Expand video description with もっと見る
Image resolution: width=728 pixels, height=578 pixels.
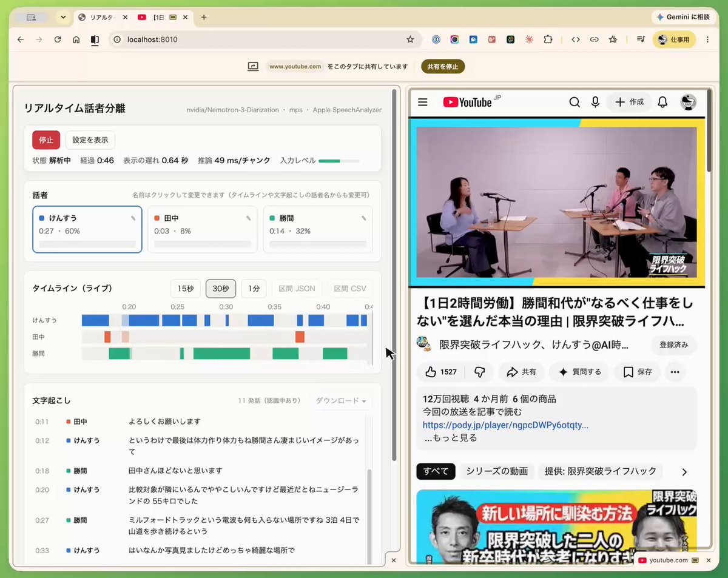[x=451, y=438]
